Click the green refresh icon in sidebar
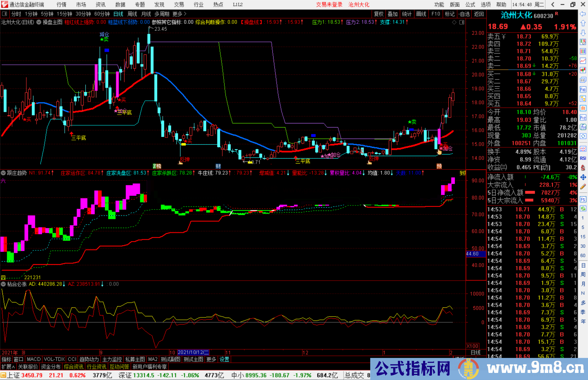Image resolution: width=588 pixels, height=380 pixels. coord(583,209)
